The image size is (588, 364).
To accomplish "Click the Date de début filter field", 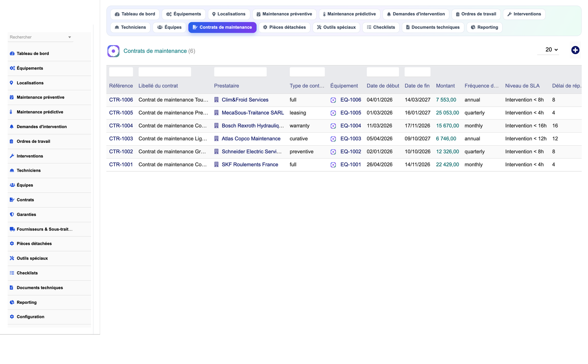I will [383, 72].
